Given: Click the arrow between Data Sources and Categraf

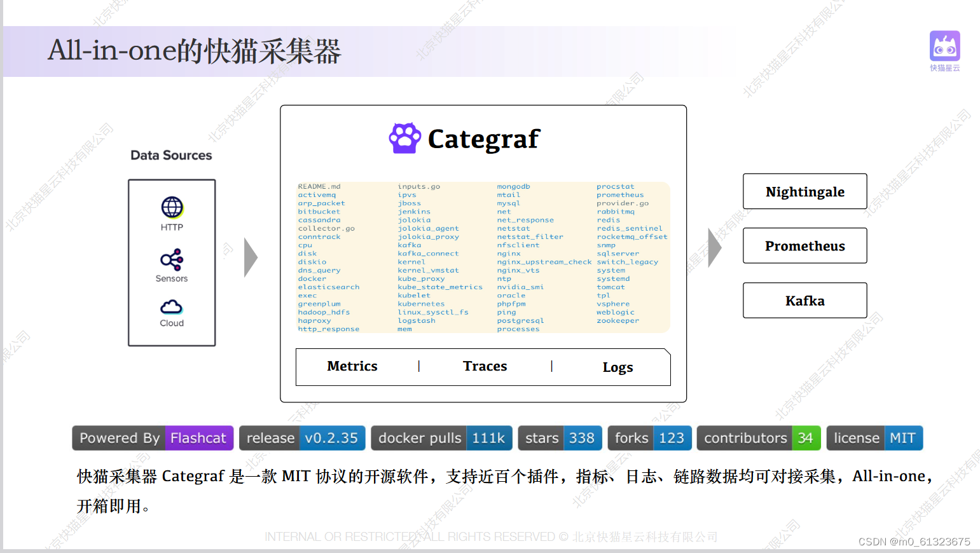Looking at the screenshot, I should coord(251,257).
